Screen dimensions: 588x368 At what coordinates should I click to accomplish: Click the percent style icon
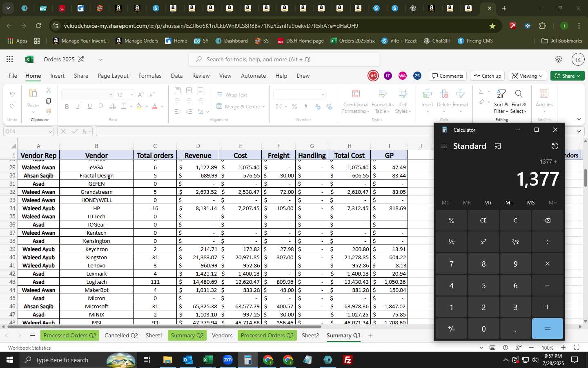click(x=294, y=106)
